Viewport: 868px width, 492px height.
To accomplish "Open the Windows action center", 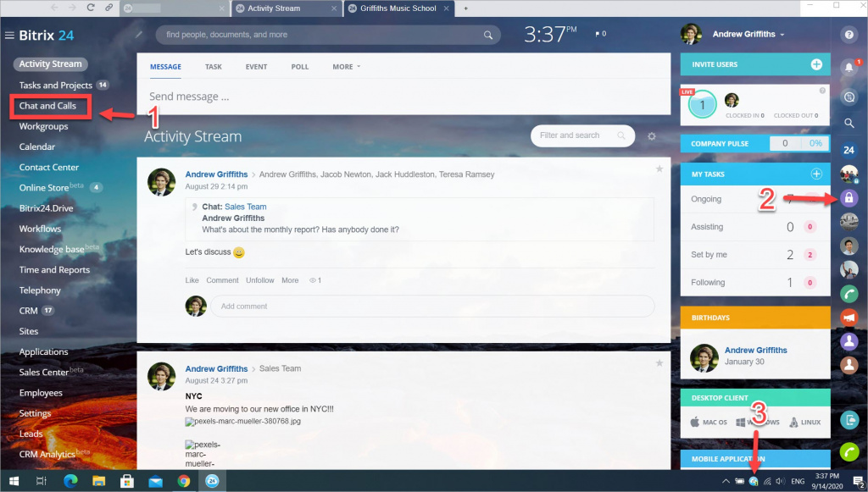I will click(x=858, y=481).
